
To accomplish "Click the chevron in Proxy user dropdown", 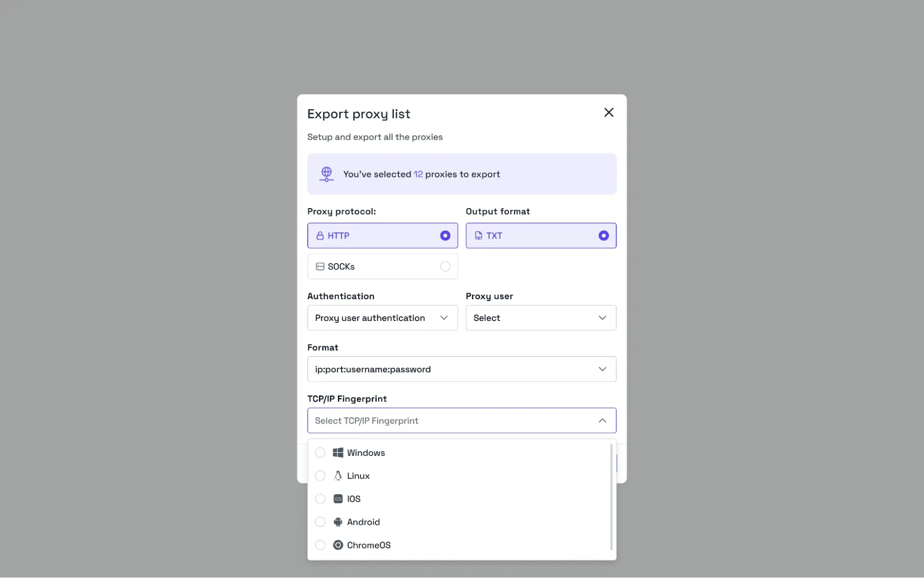I will 602,318.
